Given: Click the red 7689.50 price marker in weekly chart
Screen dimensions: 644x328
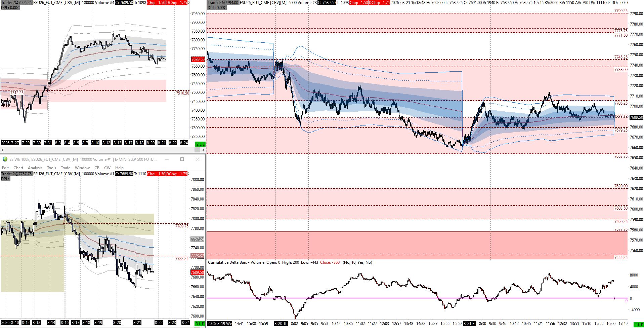Looking at the screenshot, I should pyautogui.click(x=197, y=272).
